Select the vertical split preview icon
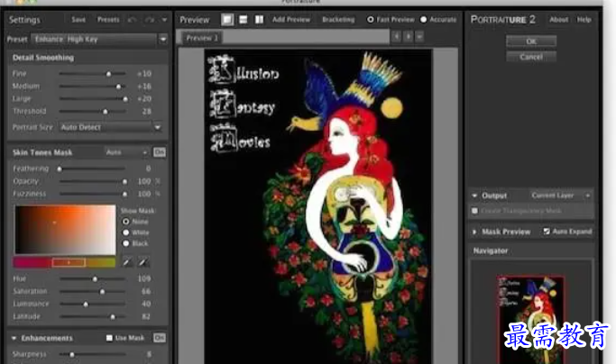Image resolution: width=616 pixels, height=364 pixels. pos(259,19)
